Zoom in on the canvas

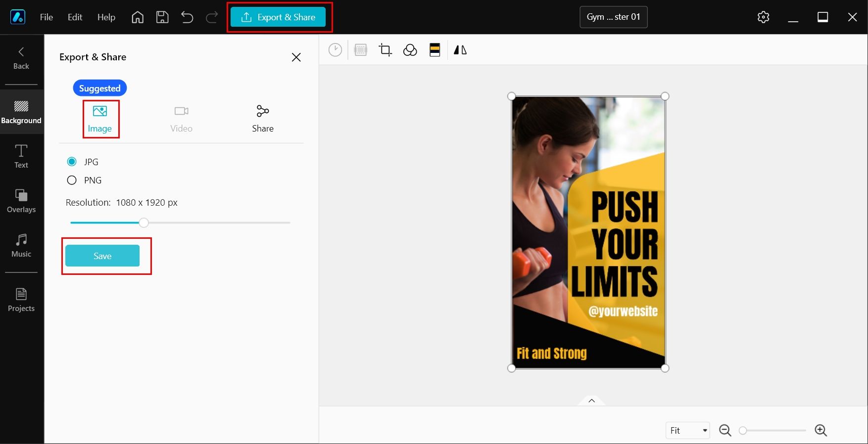coord(821,430)
